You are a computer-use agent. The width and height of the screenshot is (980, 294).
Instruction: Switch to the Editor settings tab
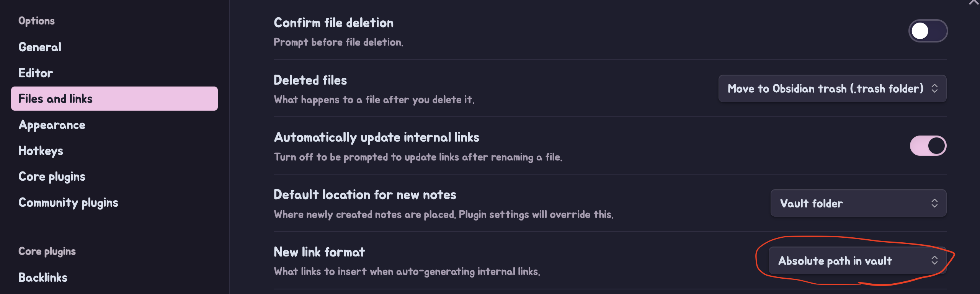coord(36,73)
